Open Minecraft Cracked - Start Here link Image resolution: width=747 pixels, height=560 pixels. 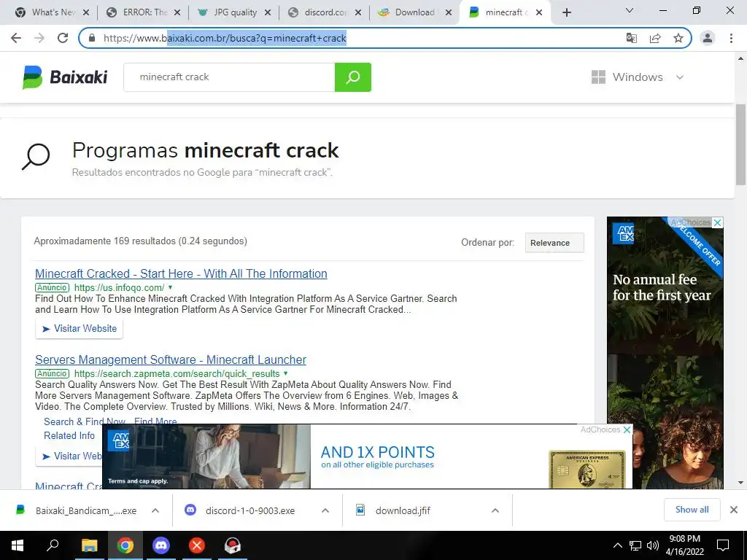pos(181,274)
